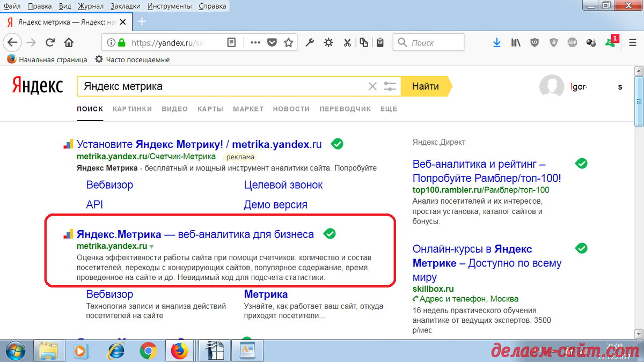Viewport: 644px width, 362px height.
Task: Open the downloads arrow icon
Action: point(497,42)
